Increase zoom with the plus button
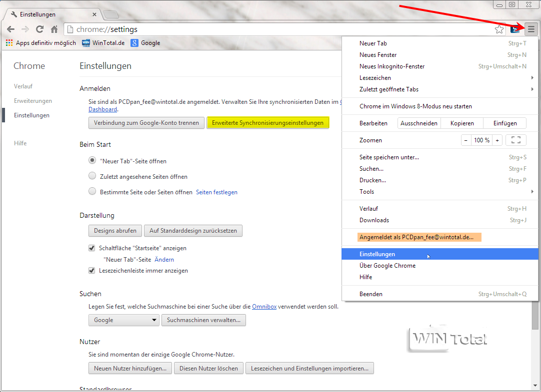541x392 pixels. [x=497, y=140]
